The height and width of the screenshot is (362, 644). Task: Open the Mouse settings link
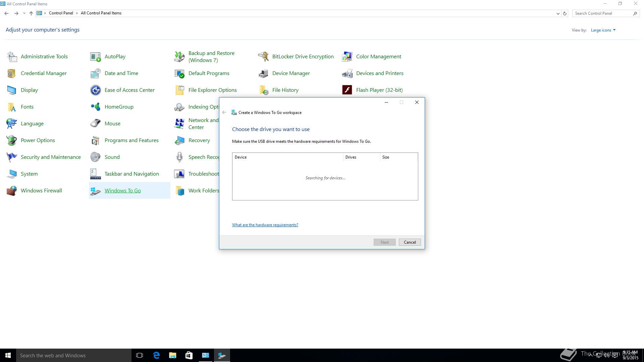pyautogui.click(x=112, y=123)
